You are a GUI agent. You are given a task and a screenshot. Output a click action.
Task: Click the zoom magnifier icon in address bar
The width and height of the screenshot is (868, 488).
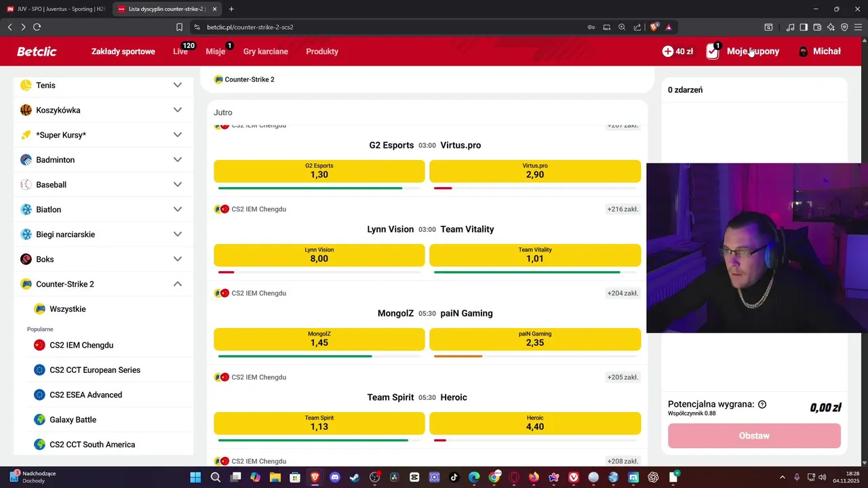pos(622,27)
